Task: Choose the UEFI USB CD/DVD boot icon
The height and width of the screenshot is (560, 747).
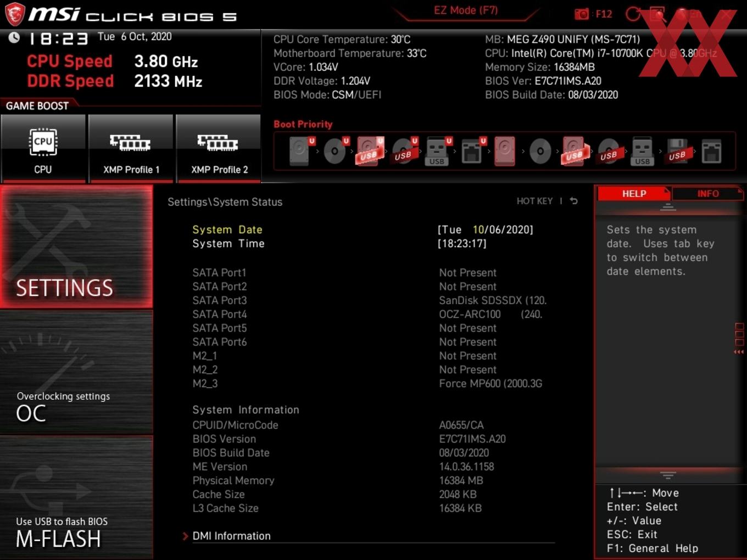Action: click(404, 150)
